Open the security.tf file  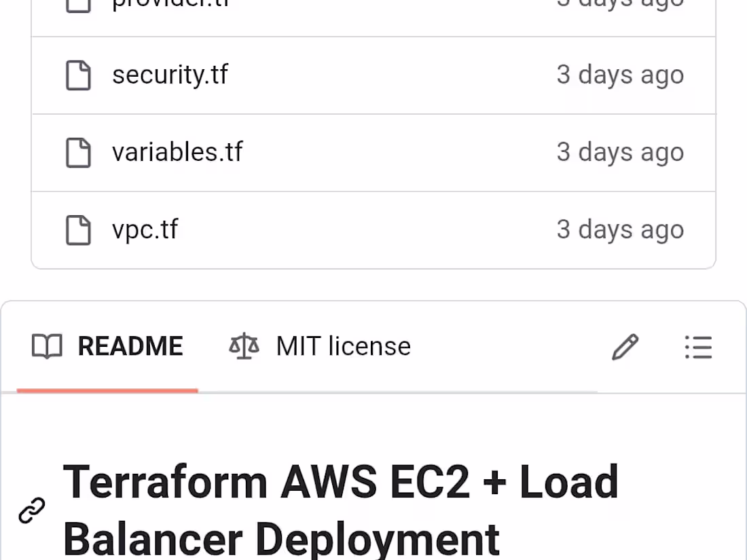(x=170, y=75)
